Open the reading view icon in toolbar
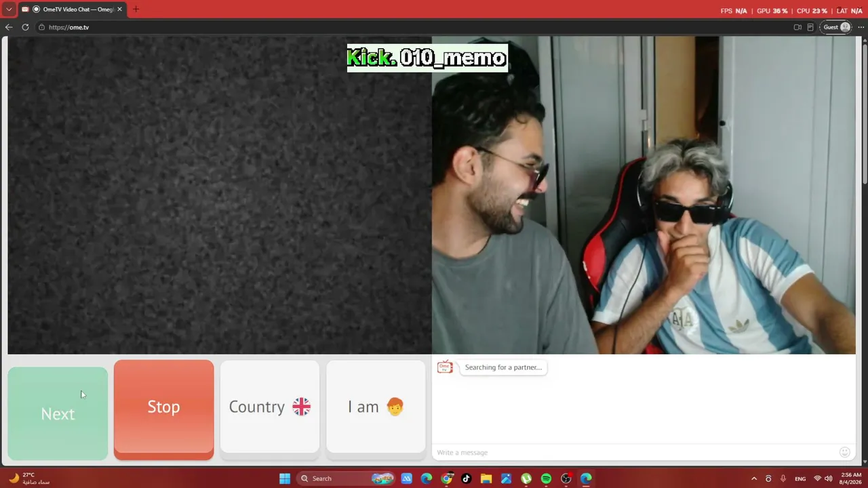 pyautogui.click(x=810, y=27)
